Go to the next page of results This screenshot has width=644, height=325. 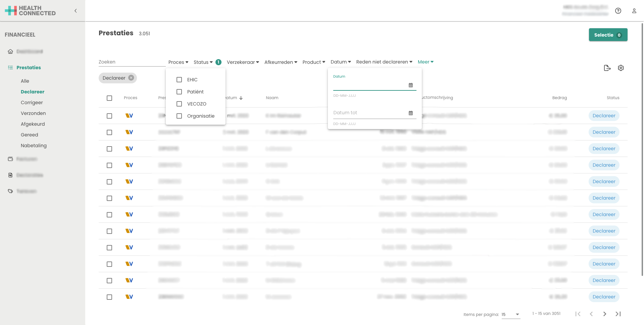coord(604,314)
